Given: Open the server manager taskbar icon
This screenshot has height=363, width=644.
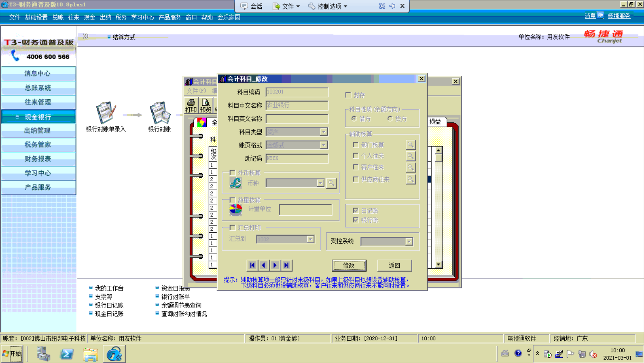Looking at the screenshot, I should pos(43,354).
